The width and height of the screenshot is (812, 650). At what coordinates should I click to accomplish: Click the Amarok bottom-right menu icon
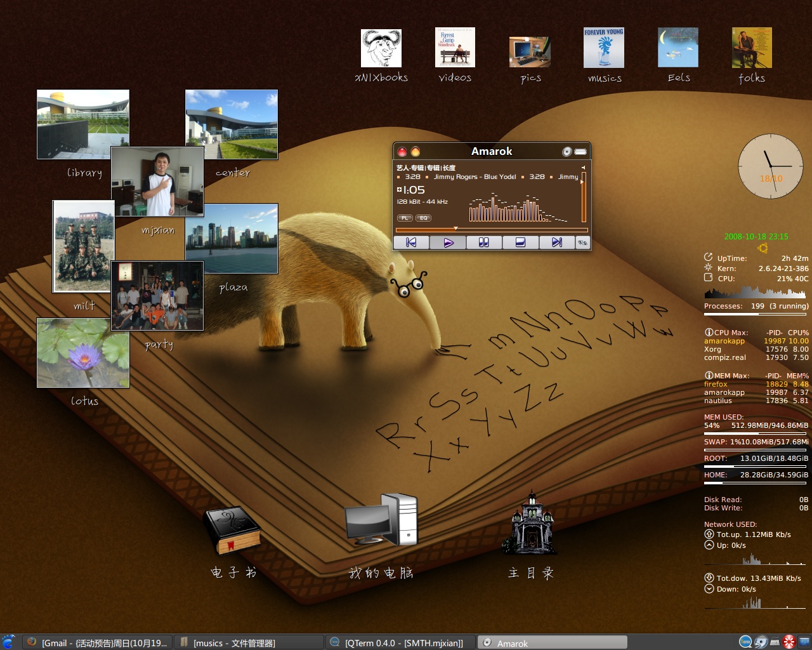(x=582, y=242)
